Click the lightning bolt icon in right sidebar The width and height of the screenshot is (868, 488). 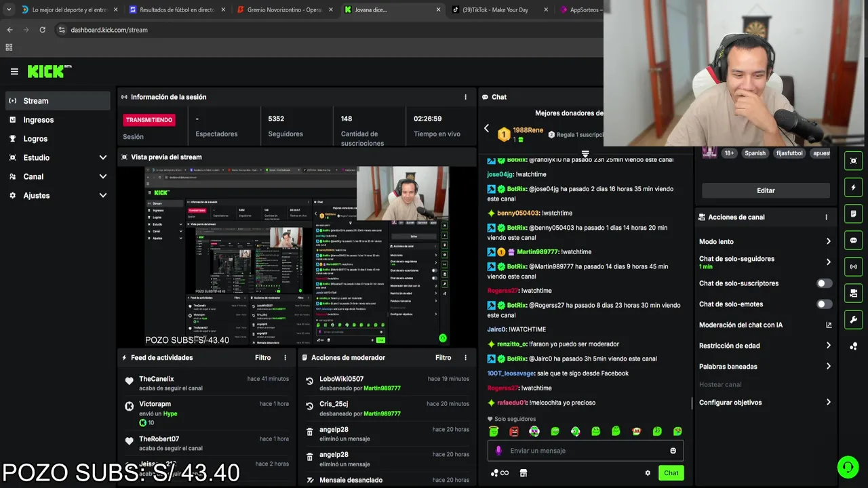pos(853,187)
